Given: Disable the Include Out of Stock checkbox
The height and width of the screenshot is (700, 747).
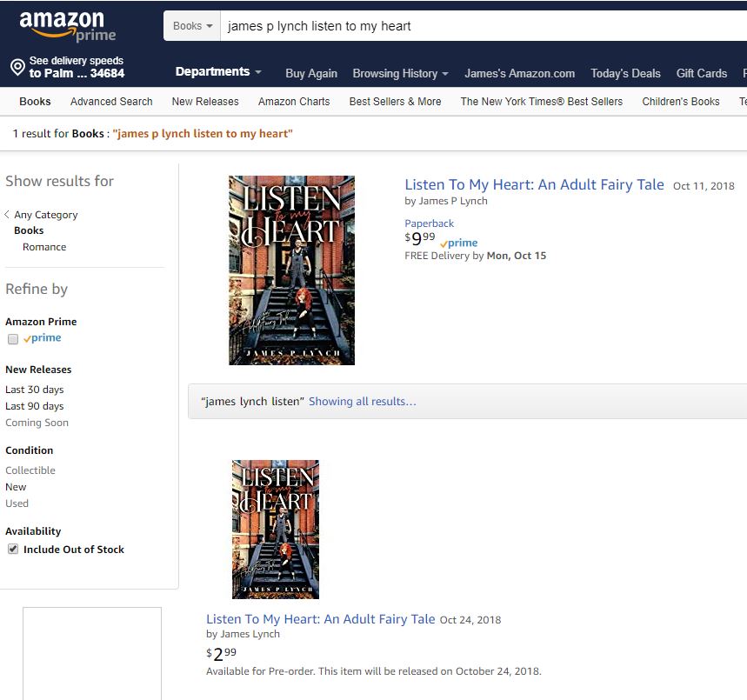Looking at the screenshot, I should tap(12, 549).
